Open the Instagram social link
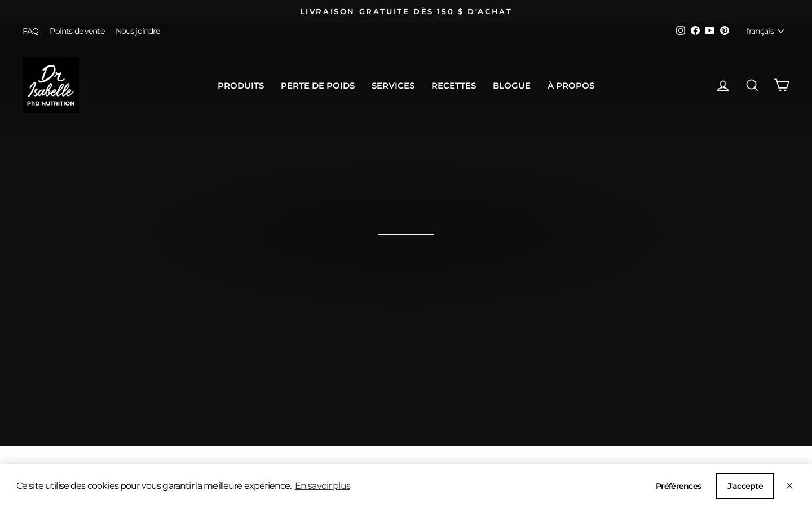 [681, 31]
